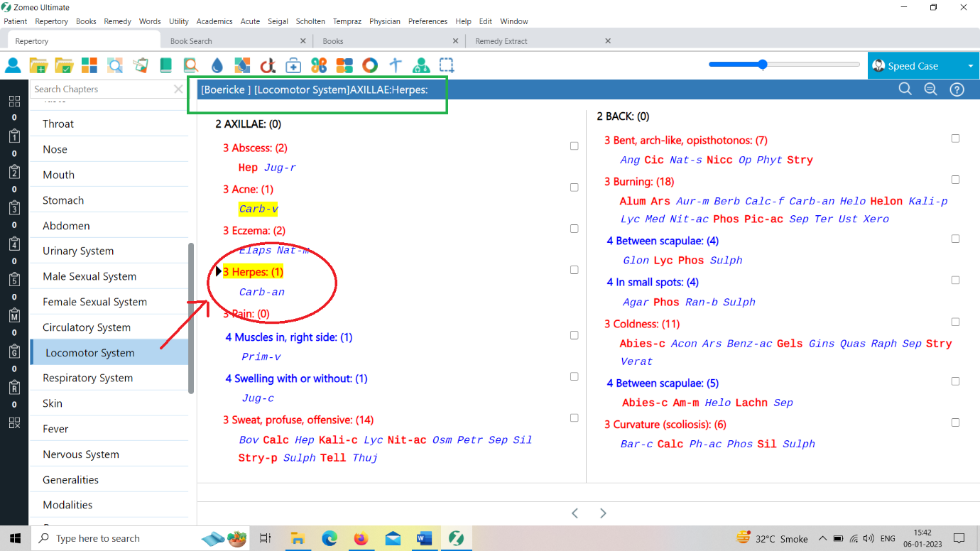Viewport: 980px width, 551px height.
Task: Enable the checkbox beside Burning rubric
Action: [x=955, y=180]
